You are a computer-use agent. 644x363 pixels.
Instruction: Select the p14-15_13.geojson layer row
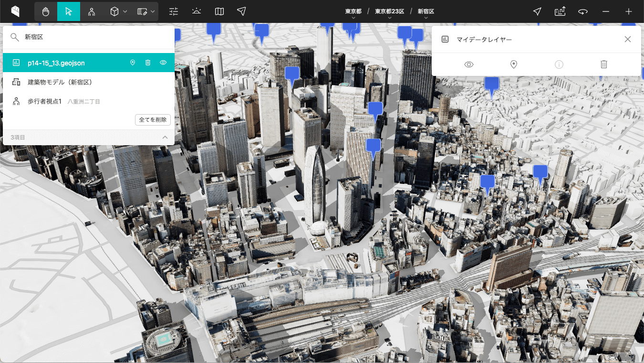tap(89, 63)
